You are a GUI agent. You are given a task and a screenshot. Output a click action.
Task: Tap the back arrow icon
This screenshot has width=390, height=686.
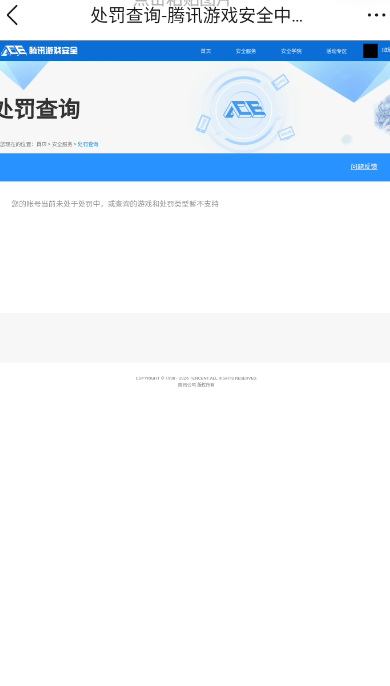[x=13, y=16]
